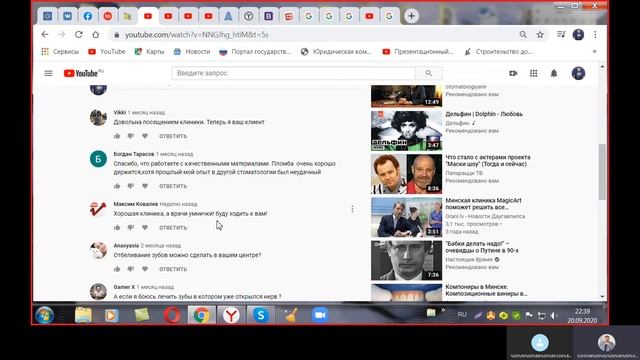This screenshot has width=640, height=360.
Task: Bookmark this page with the star icon
Action: click(540, 35)
